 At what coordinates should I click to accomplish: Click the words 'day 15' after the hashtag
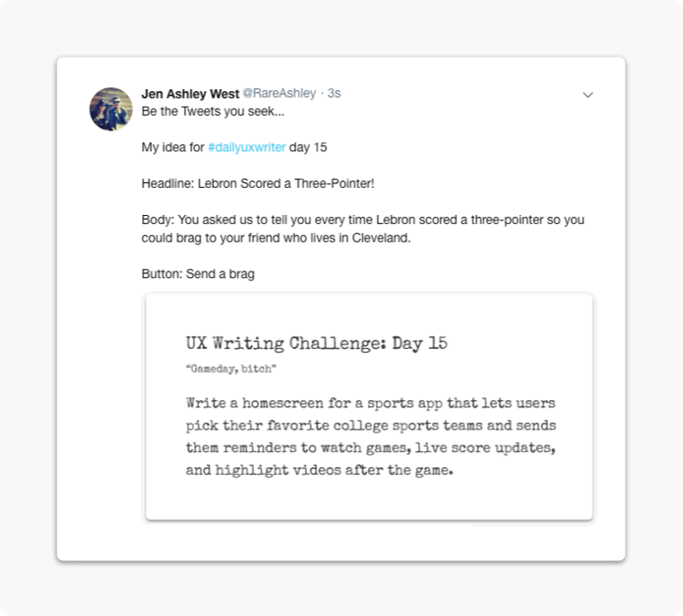click(308, 148)
